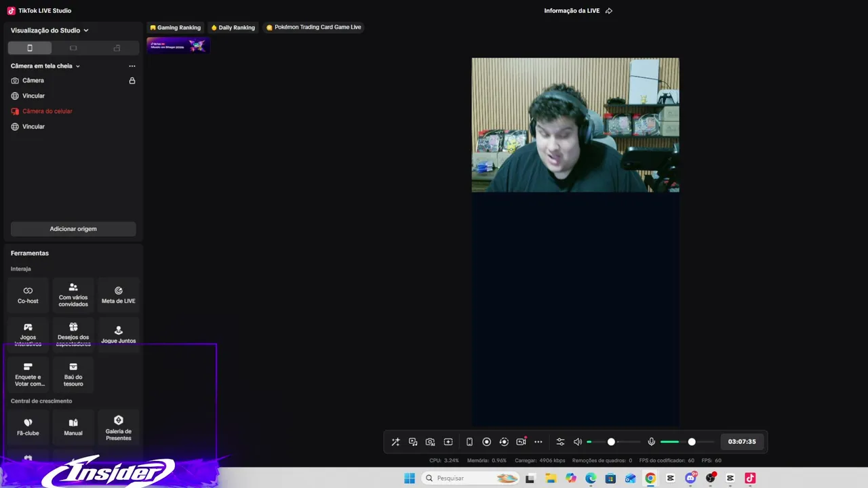Image resolution: width=868 pixels, height=488 pixels.
Task: Click the media and music overlay icon
Action: coord(413,442)
